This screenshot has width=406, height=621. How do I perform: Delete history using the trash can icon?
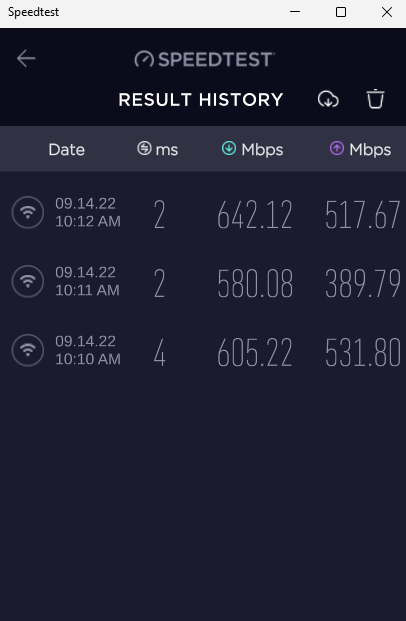click(x=376, y=99)
